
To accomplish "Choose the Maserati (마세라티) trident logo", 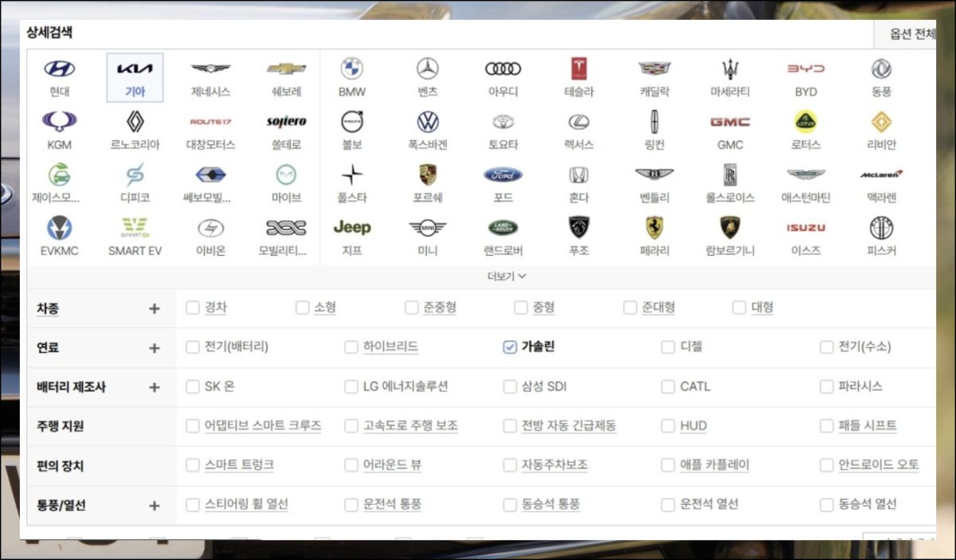I will point(731,69).
